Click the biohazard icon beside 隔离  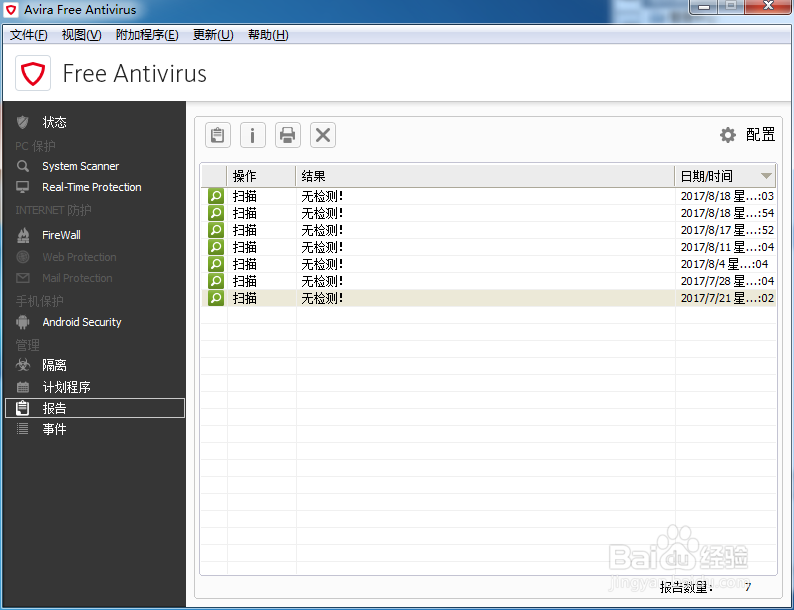[x=22, y=365]
